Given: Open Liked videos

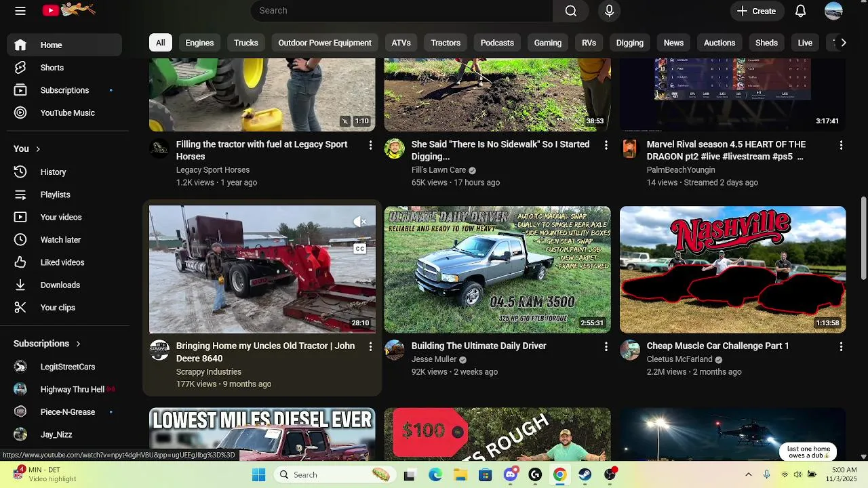Looking at the screenshot, I should click(64, 262).
